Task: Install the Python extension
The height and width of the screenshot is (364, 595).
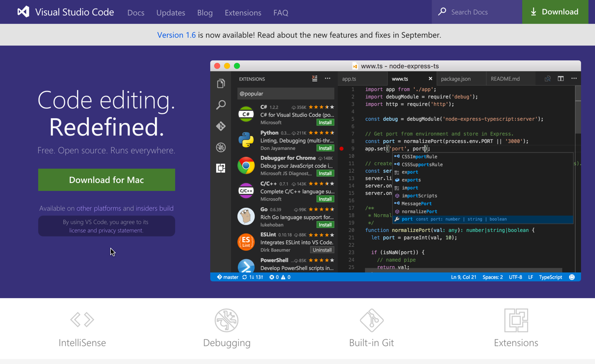Action: tap(325, 148)
